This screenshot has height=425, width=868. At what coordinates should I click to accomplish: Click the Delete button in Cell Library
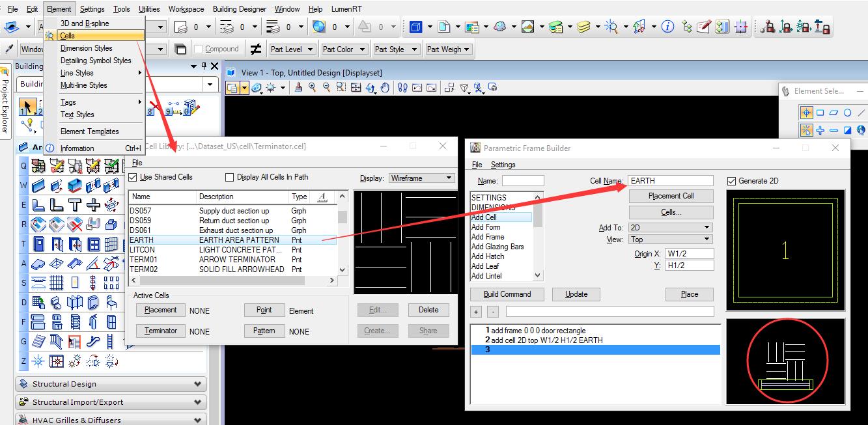(x=428, y=310)
